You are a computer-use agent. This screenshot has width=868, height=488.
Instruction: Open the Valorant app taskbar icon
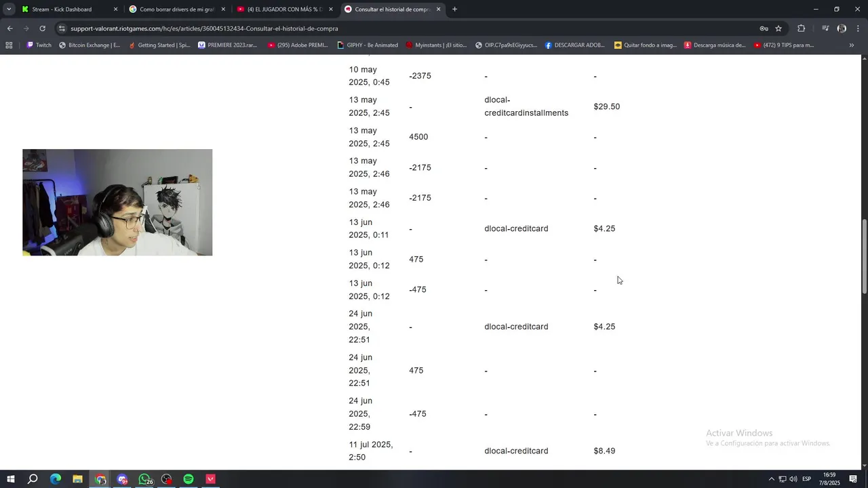point(211,479)
